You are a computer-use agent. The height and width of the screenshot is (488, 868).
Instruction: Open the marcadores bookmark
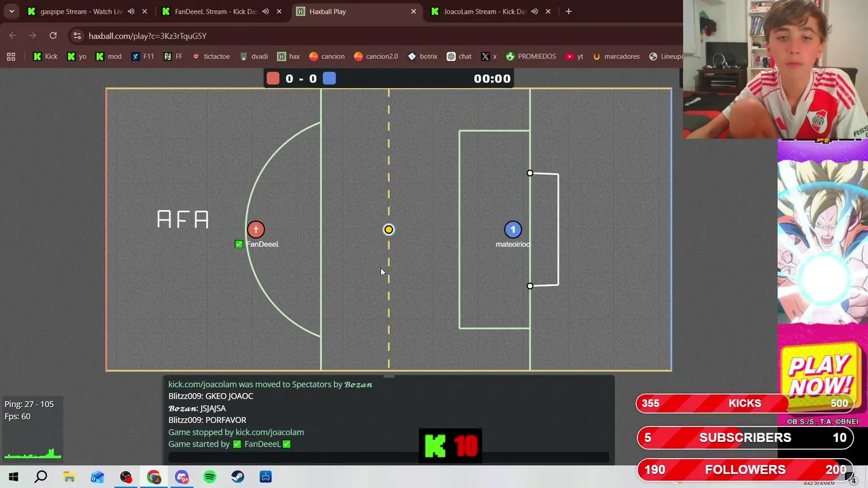(616, 56)
